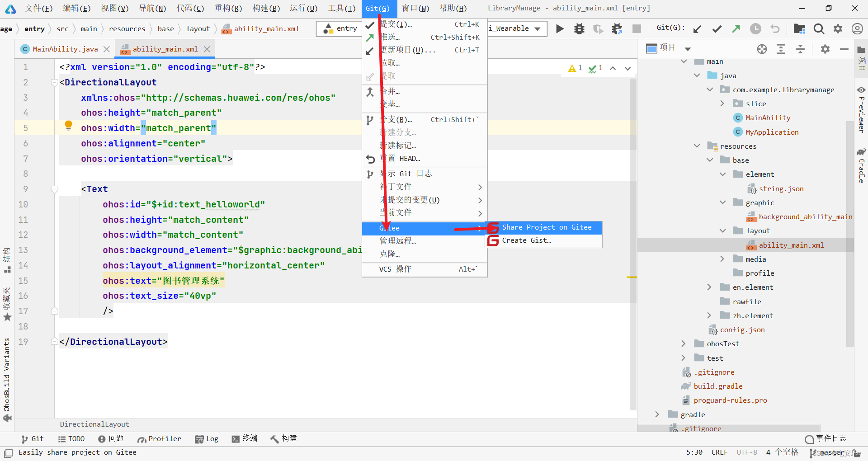Click the intention bulb next to line 5
This screenshot has height=461, width=868.
(x=68, y=127)
